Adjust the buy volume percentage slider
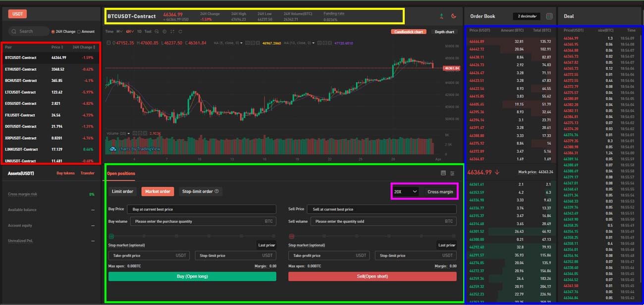Image resolution: width=644 pixels, height=305 pixels. (x=192, y=236)
